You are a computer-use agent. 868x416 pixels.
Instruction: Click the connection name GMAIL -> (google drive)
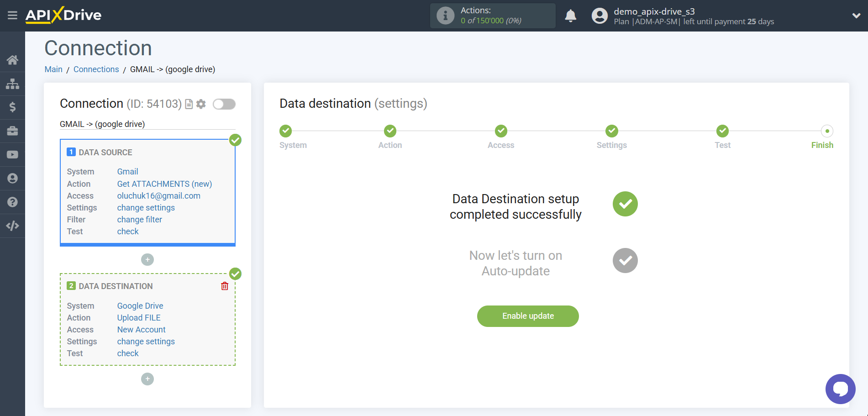[x=102, y=124]
